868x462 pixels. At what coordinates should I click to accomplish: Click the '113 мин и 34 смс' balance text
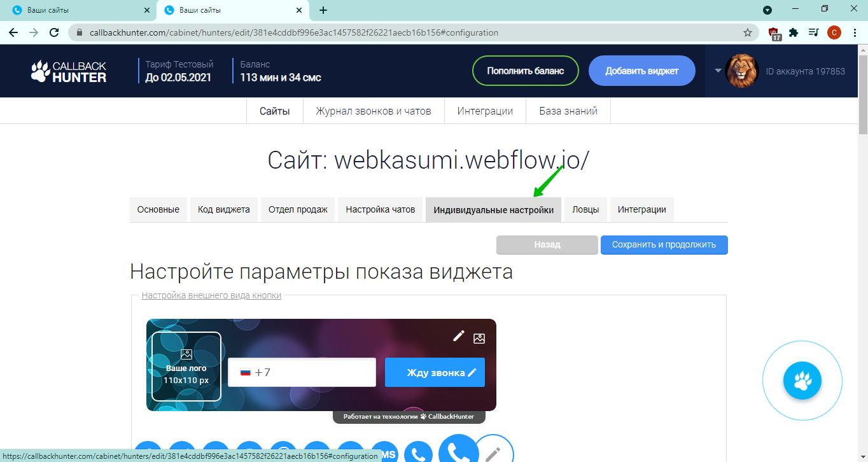pos(281,78)
